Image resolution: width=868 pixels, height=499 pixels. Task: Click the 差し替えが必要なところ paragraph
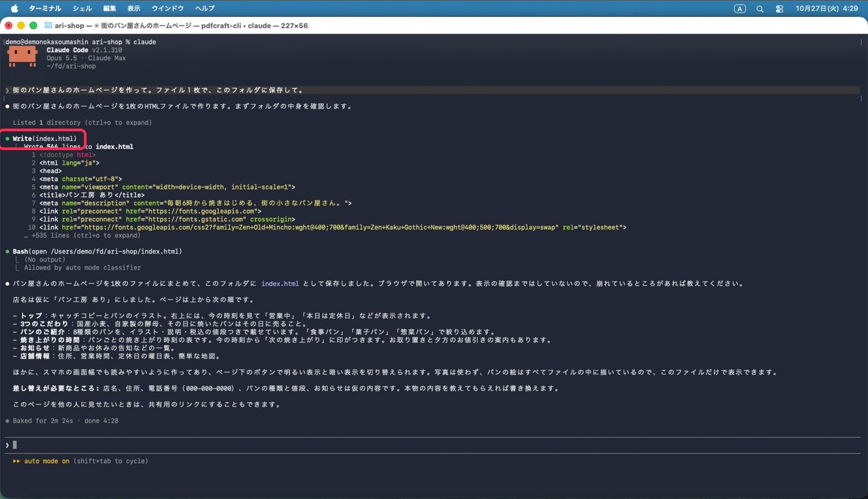[286, 388]
